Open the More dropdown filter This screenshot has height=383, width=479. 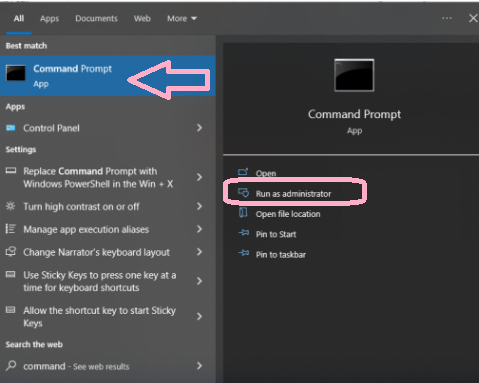coord(182,18)
